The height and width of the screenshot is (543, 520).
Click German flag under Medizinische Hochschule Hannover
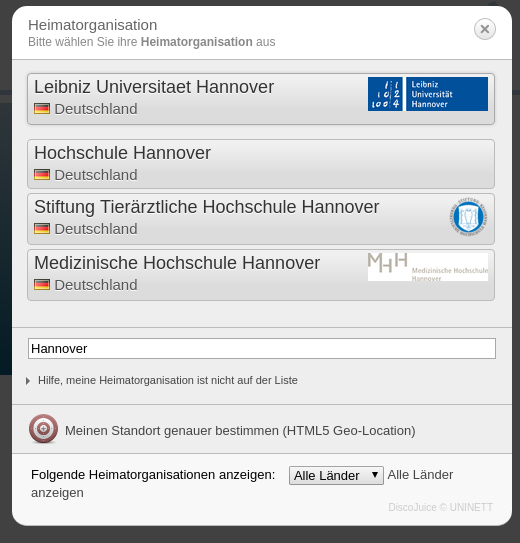(42, 285)
